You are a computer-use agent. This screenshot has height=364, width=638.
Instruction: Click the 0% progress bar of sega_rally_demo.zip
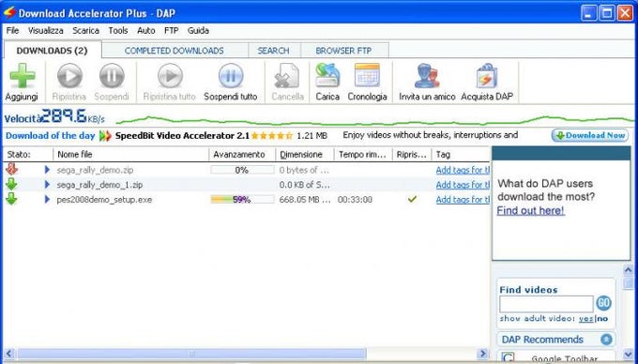pyautogui.click(x=242, y=170)
